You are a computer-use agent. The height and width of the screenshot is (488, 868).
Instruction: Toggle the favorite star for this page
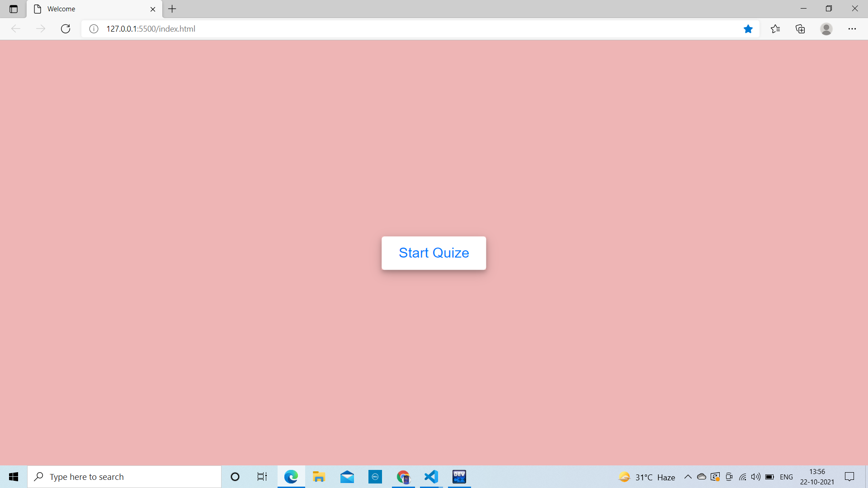(x=748, y=28)
